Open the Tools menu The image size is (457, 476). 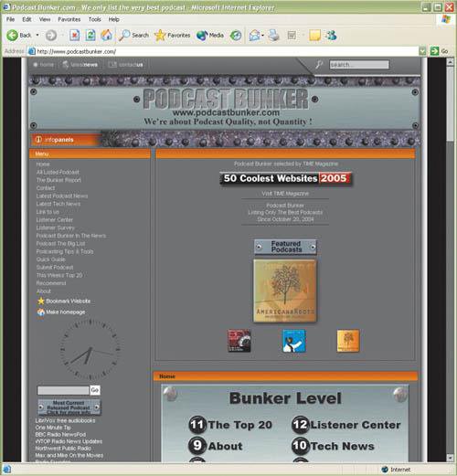click(95, 19)
